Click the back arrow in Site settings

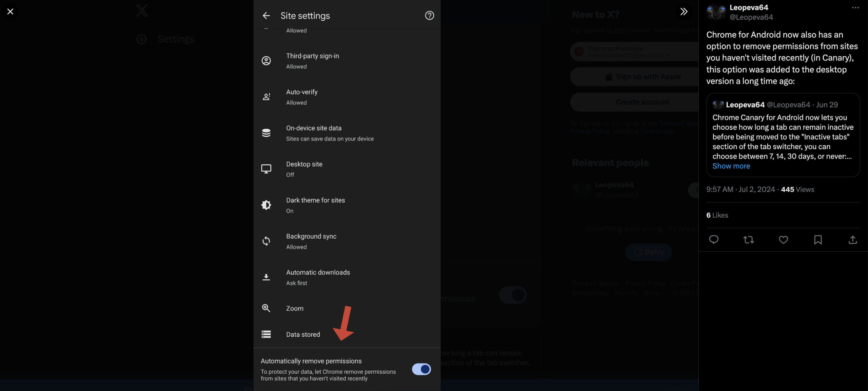(x=266, y=15)
